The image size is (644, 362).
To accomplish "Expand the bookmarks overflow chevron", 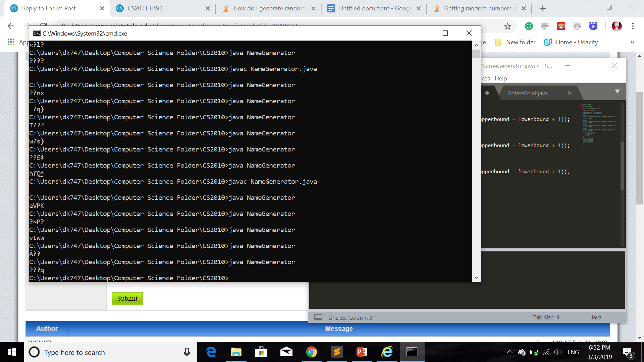I will (x=632, y=42).
